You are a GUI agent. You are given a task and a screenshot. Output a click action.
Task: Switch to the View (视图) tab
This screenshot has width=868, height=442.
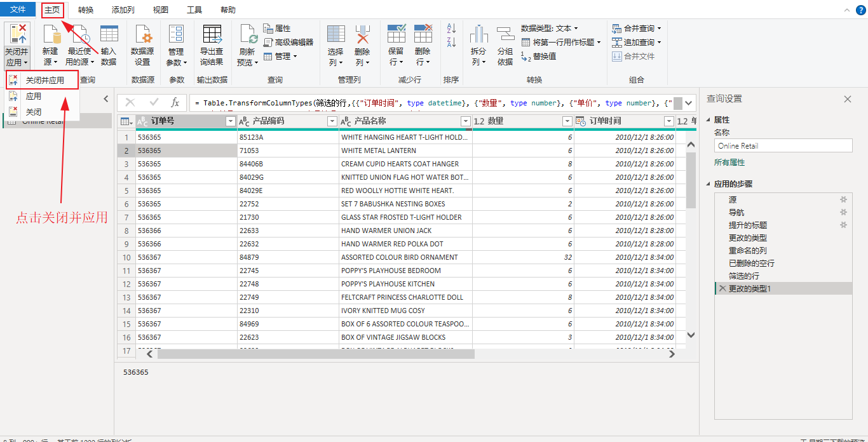(x=161, y=10)
